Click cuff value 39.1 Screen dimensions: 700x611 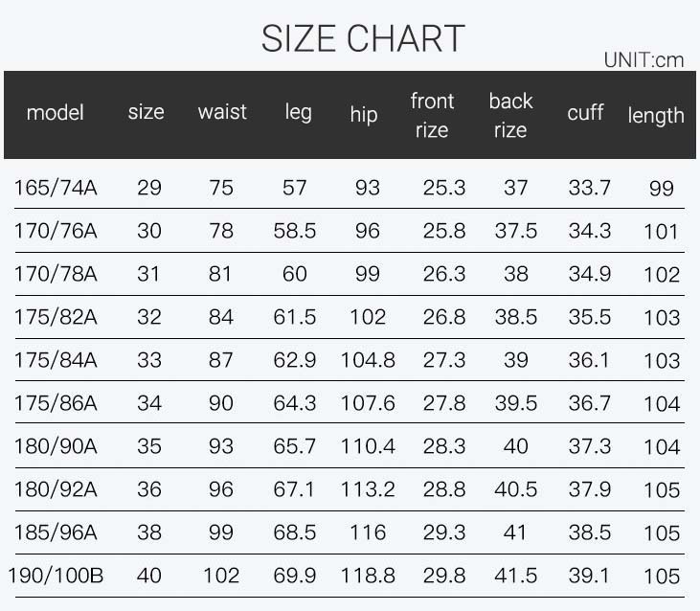coord(589,576)
